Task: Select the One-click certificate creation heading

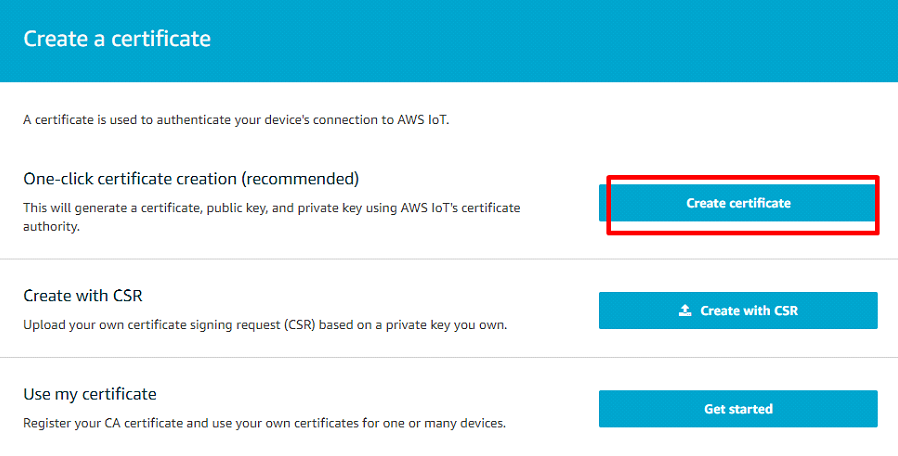Action: pos(190,179)
